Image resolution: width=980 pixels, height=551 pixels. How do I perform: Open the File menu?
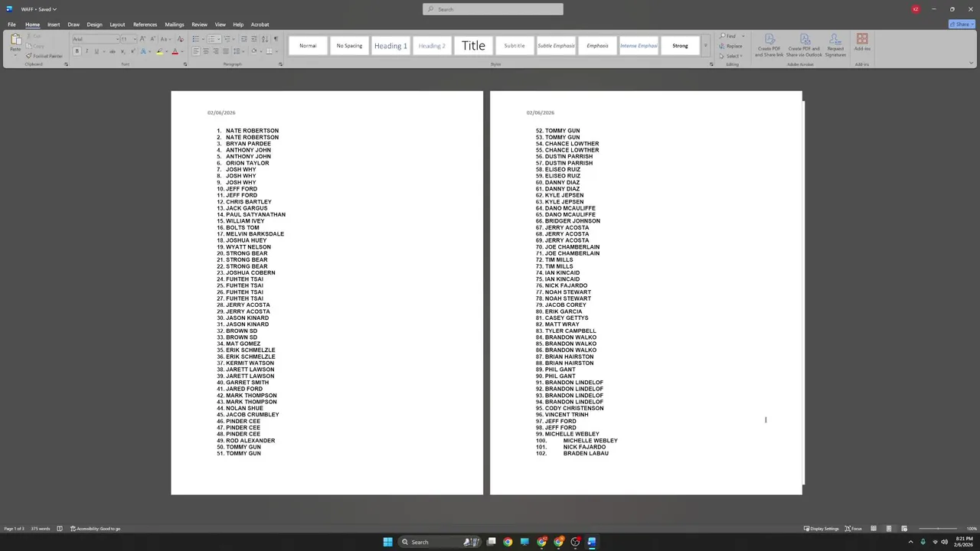pos(11,24)
